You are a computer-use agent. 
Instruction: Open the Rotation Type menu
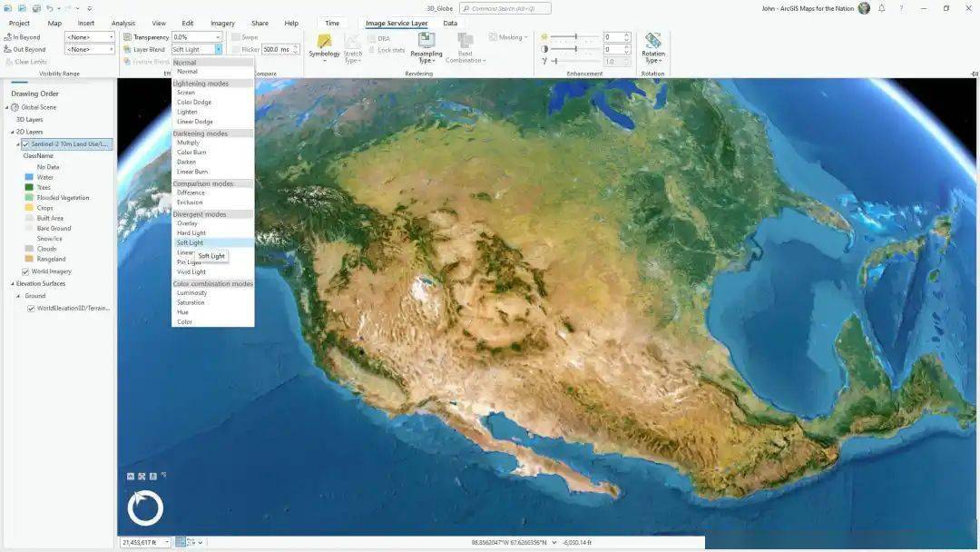(653, 47)
